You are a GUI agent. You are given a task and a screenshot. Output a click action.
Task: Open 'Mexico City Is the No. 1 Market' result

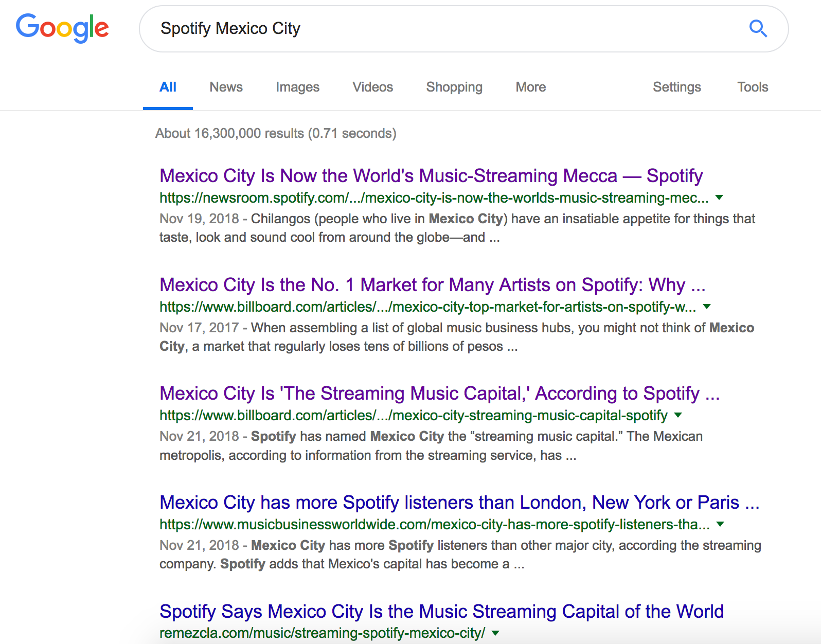tap(432, 285)
